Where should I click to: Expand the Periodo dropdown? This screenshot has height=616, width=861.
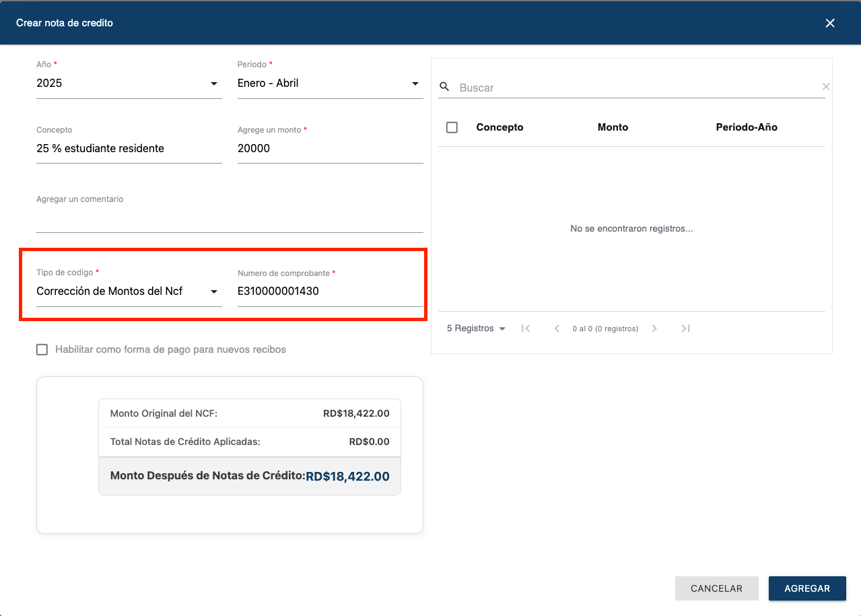click(x=329, y=83)
